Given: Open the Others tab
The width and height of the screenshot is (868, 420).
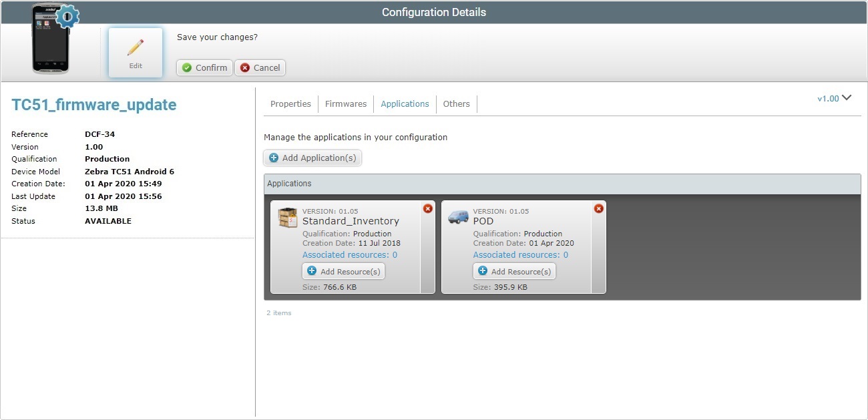Looking at the screenshot, I should tap(456, 103).
